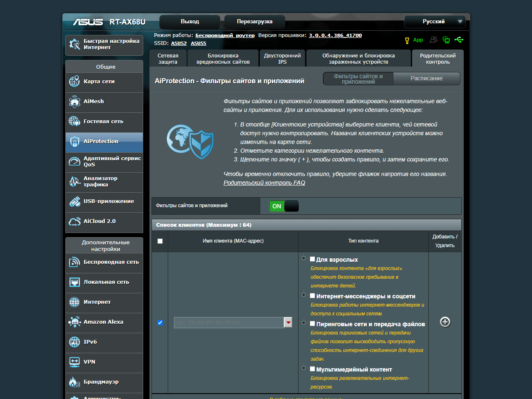Open the Родительский контроль FAQ link
532x399 pixels.
point(264,183)
